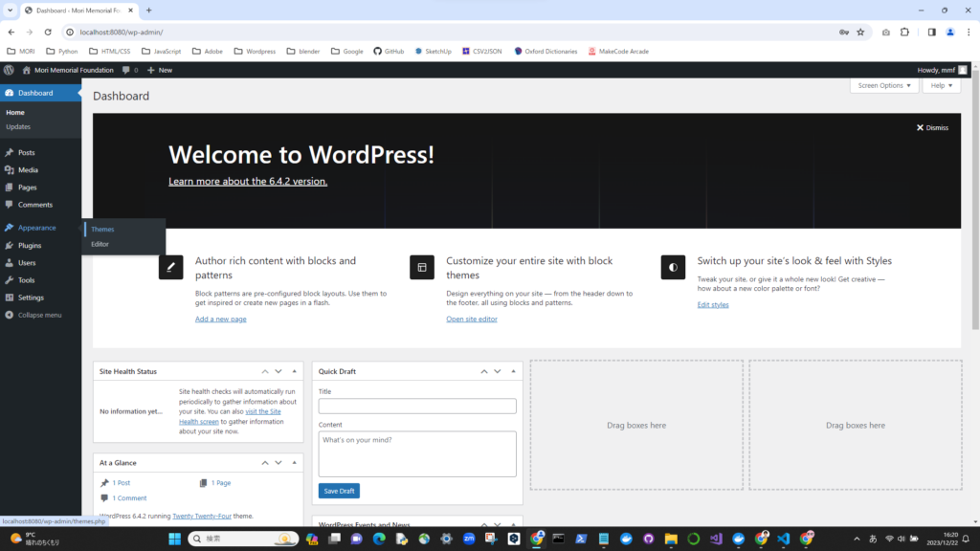Image resolution: width=980 pixels, height=551 pixels.
Task: Click the Quick Draft Title field
Action: [x=417, y=407]
